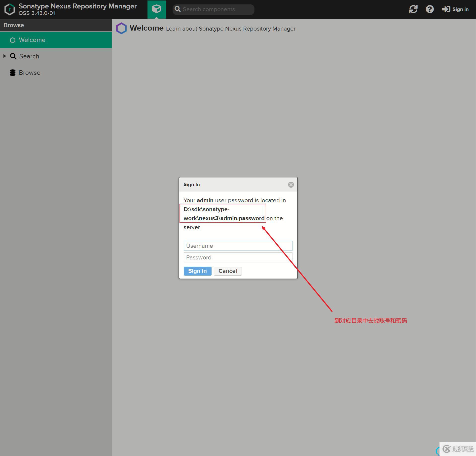476x456 pixels.
Task: Click the Sign In dialog title
Action: tap(192, 185)
